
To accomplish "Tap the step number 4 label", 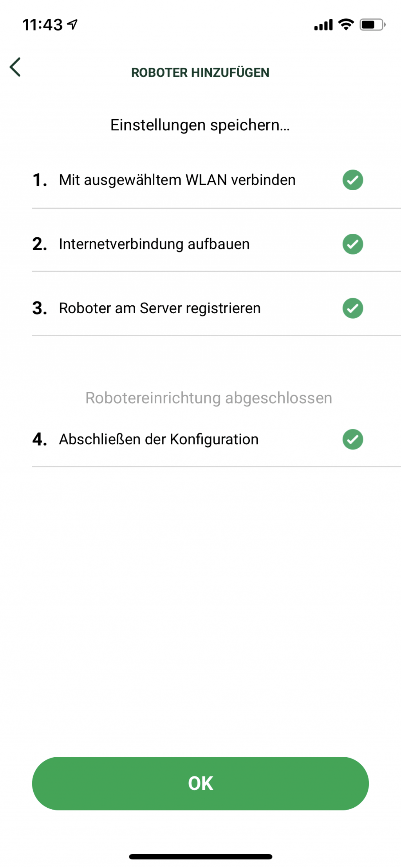I will (x=39, y=439).
